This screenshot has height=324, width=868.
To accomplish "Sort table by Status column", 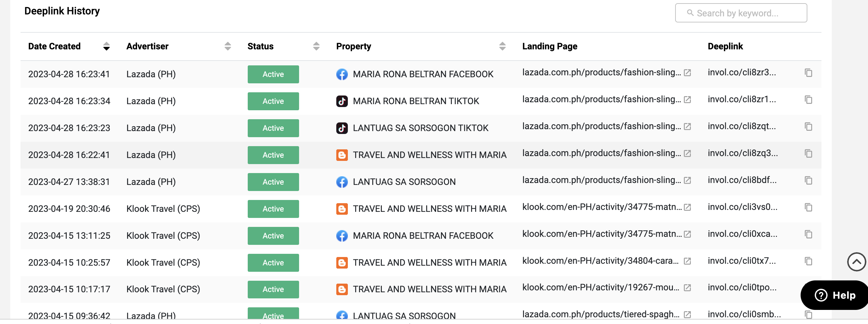I will [x=316, y=46].
